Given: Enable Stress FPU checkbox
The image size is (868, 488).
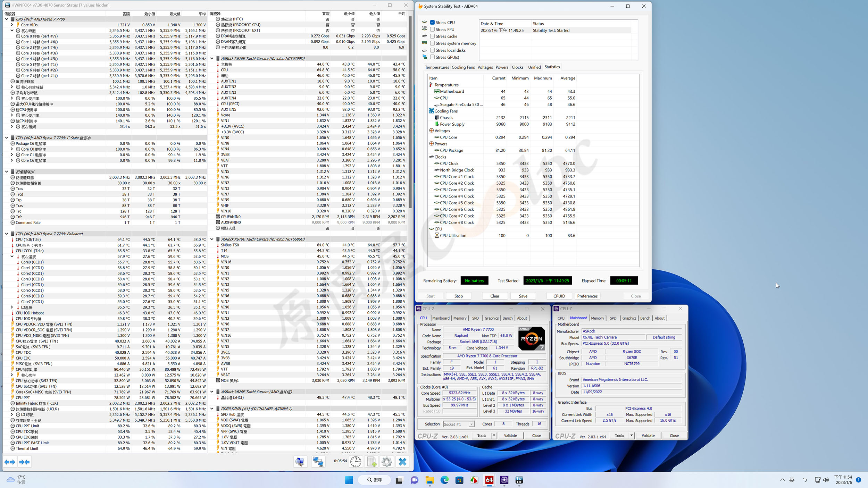Looking at the screenshot, I should coord(432,30).
